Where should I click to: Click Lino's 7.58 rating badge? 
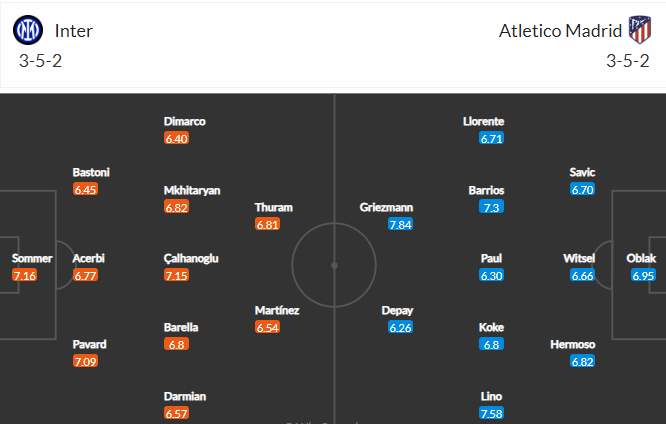pos(491,413)
